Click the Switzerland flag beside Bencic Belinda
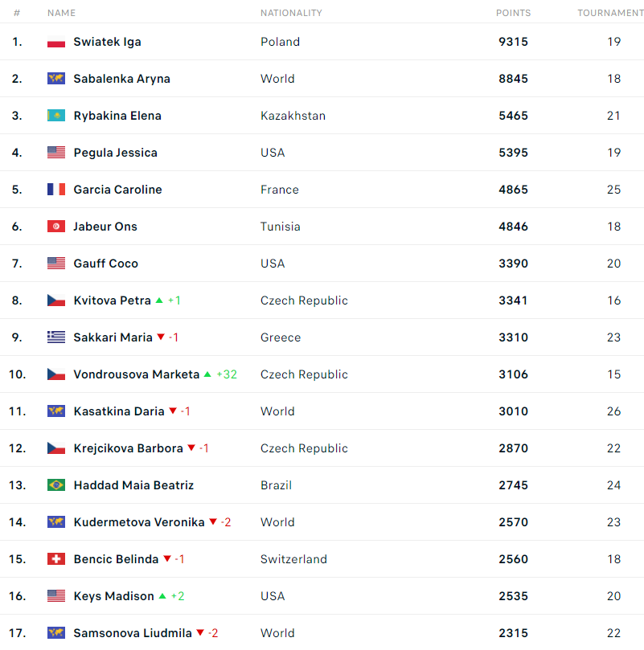Screen dimensions: 644x650 coord(56,558)
